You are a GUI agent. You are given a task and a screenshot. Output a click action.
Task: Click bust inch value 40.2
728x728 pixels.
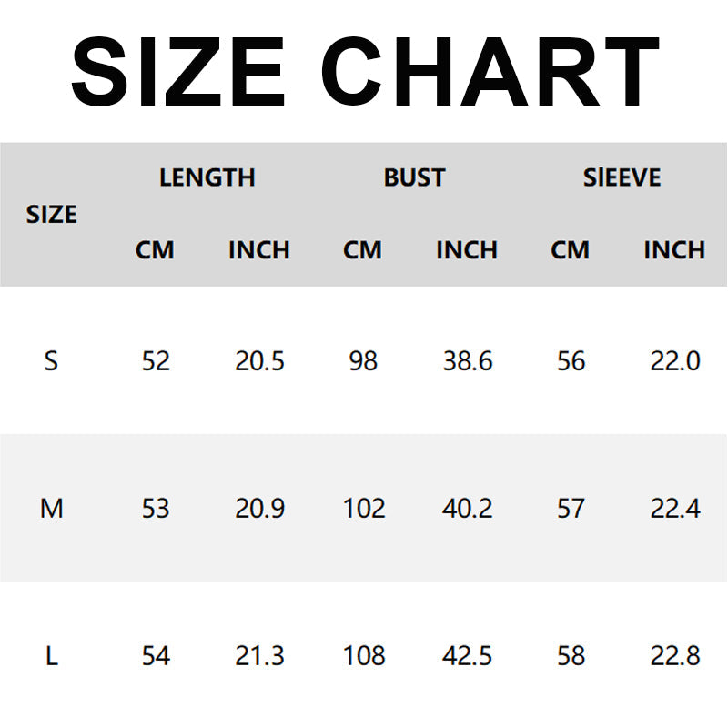click(467, 508)
